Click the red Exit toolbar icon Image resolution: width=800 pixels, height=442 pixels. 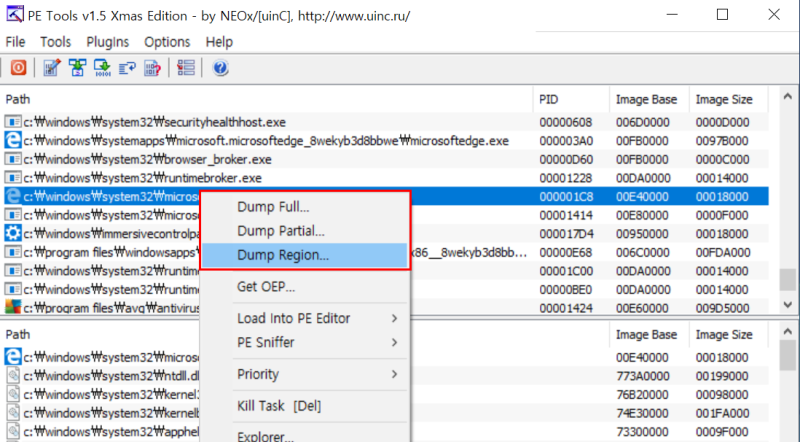click(x=18, y=68)
